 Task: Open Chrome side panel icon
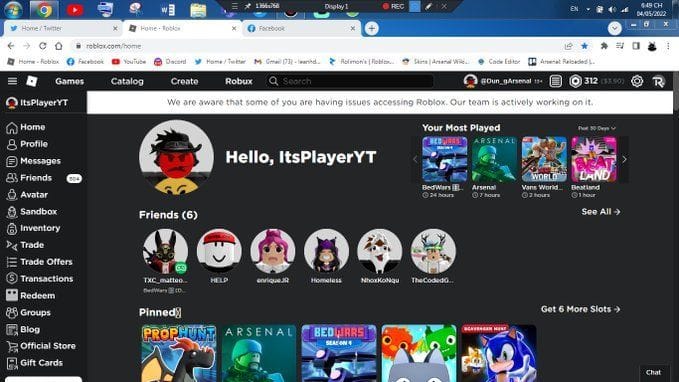point(636,46)
